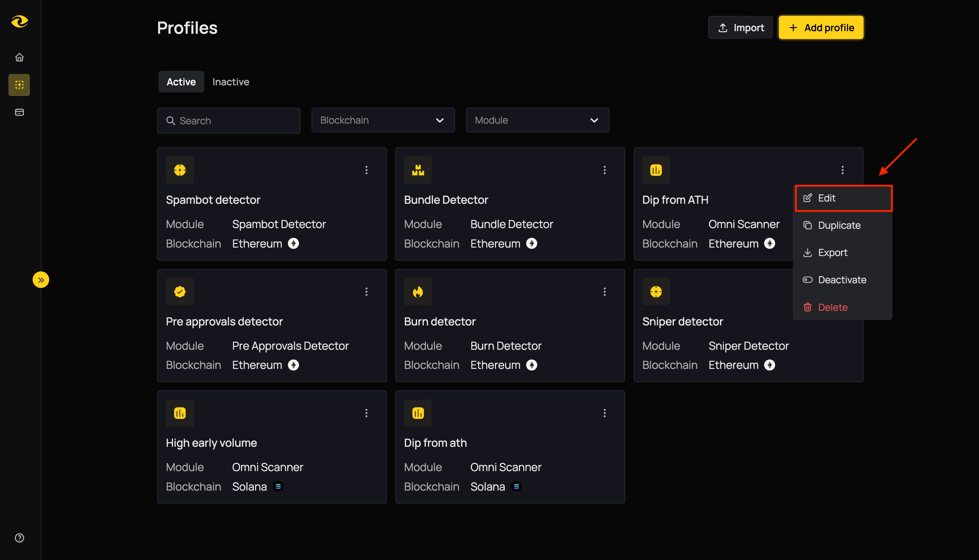Image resolution: width=979 pixels, height=560 pixels.
Task: Select Deactivate in the context menu
Action: pyautogui.click(x=842, y=280)
